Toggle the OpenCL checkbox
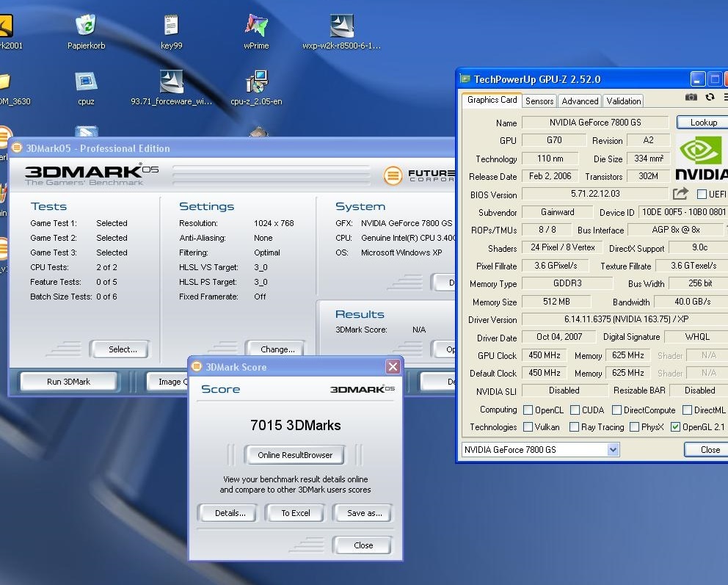This screenshot has height=585, width=728. click(x=528, y=410)
